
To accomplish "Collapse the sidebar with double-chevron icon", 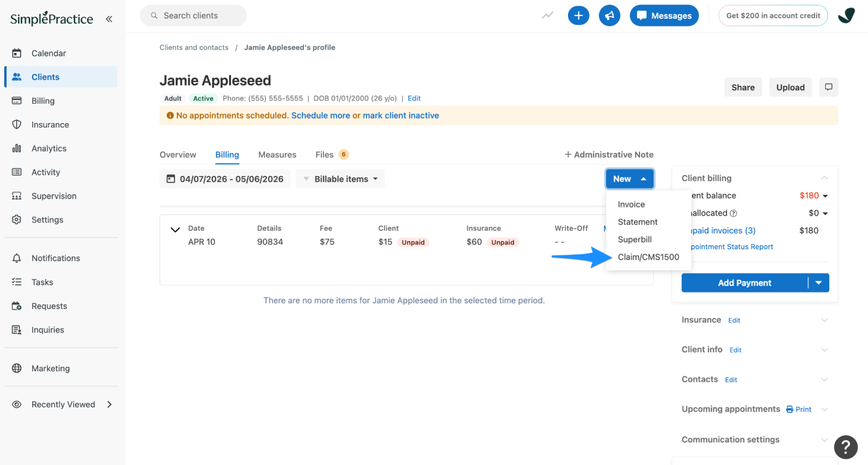I will point(109,19).
